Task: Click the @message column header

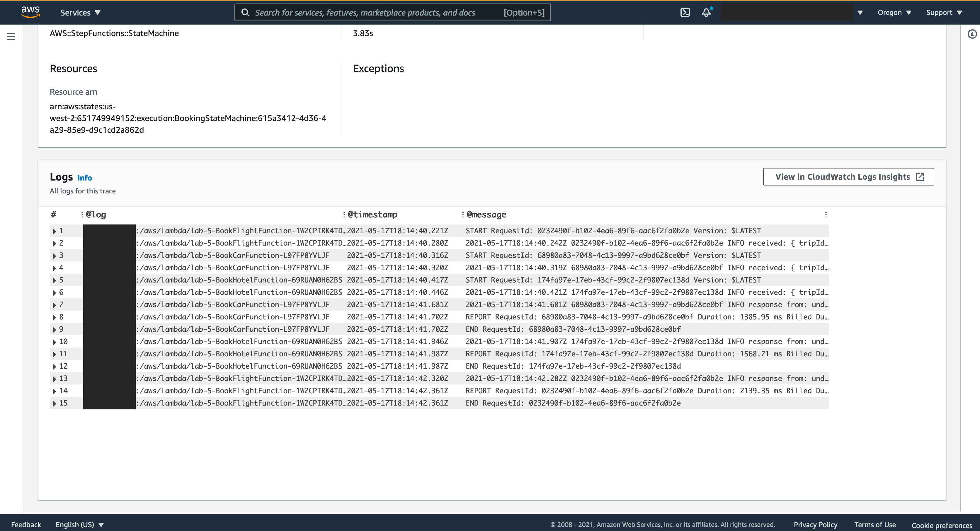Action: tap(486, 215)
